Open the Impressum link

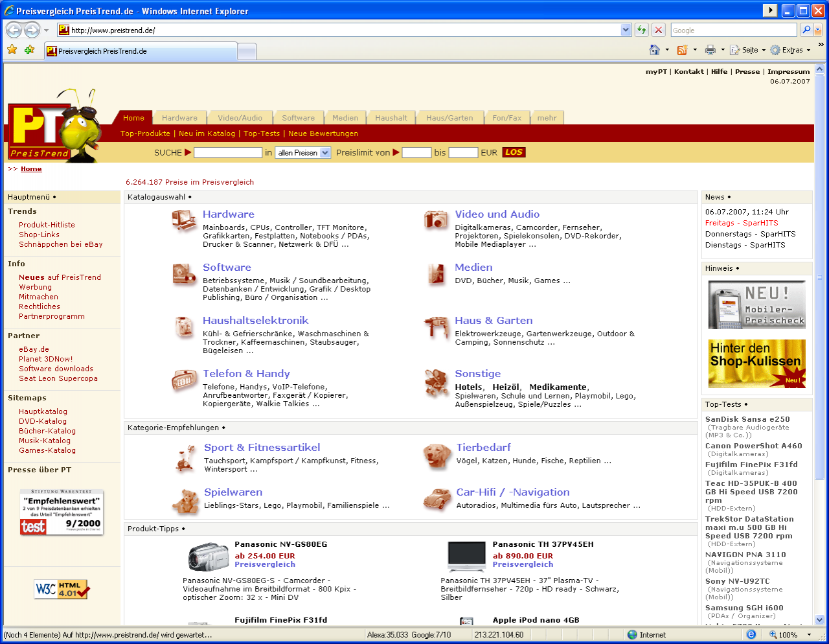788,72
